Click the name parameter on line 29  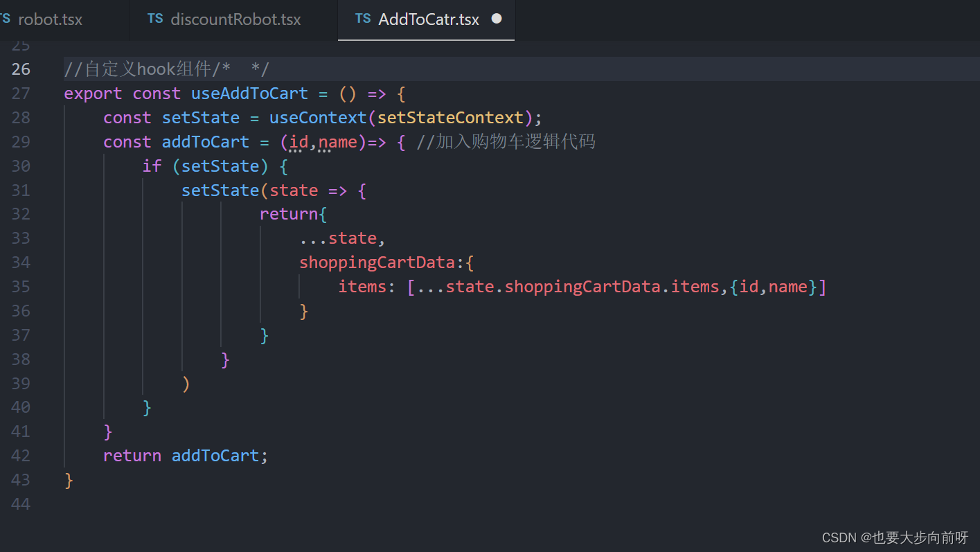pos(337,141)
